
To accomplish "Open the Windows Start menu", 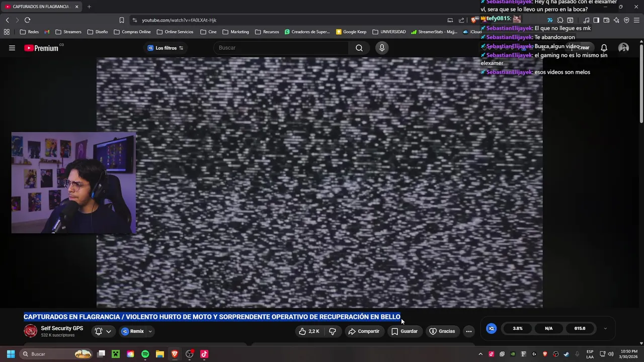I will pyautogui.click(x=11, y=354).
